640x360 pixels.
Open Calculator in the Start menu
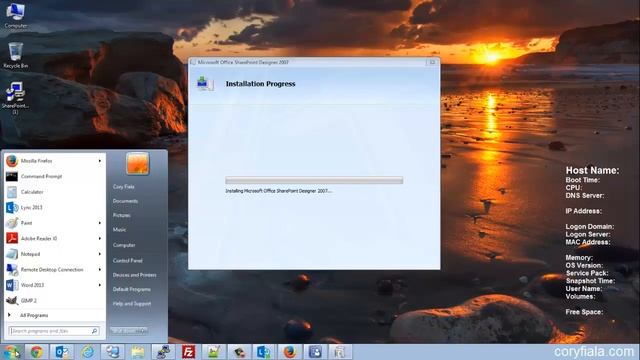pyautogui.click(x=54, y=192)
